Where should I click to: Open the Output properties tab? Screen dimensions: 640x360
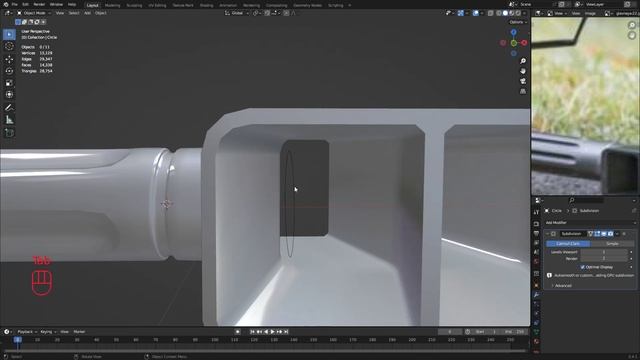[x=536, y=233]
